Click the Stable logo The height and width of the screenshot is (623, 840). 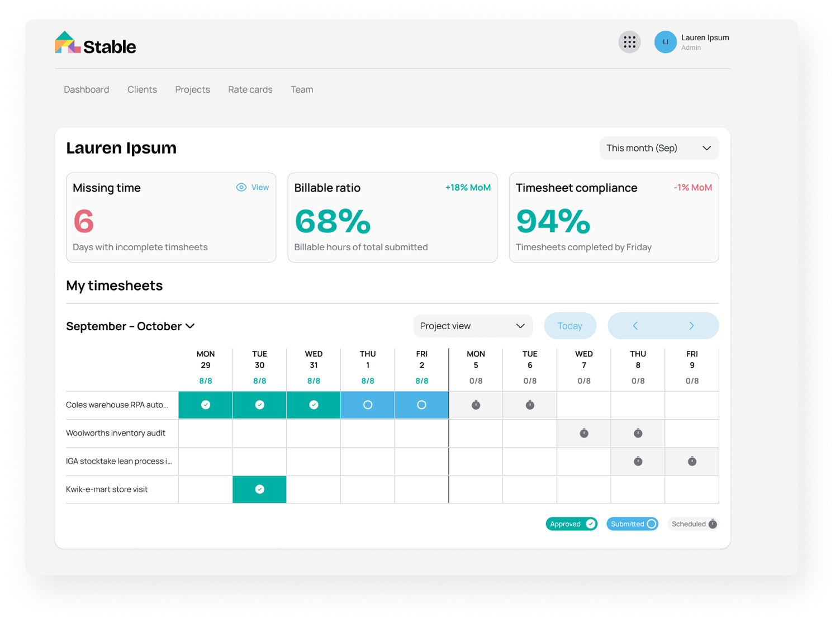click(x=96, y=44)
